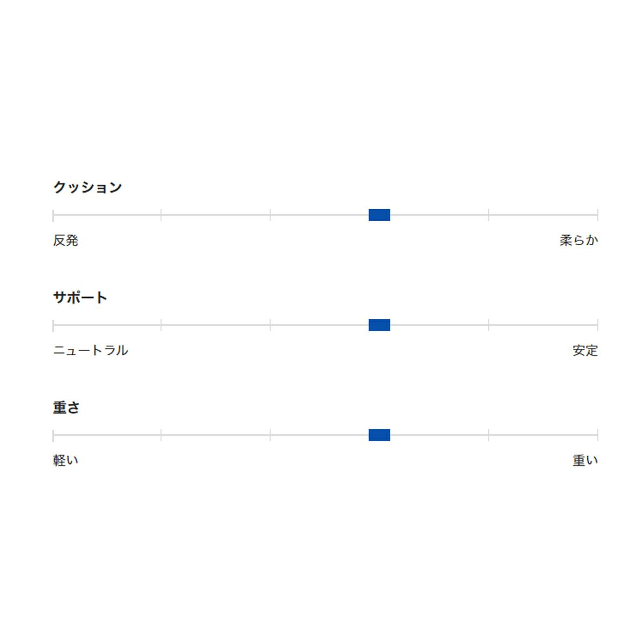Click leftmost tick of クッション slider track
The image size is (644, 644).
[53, 215]
